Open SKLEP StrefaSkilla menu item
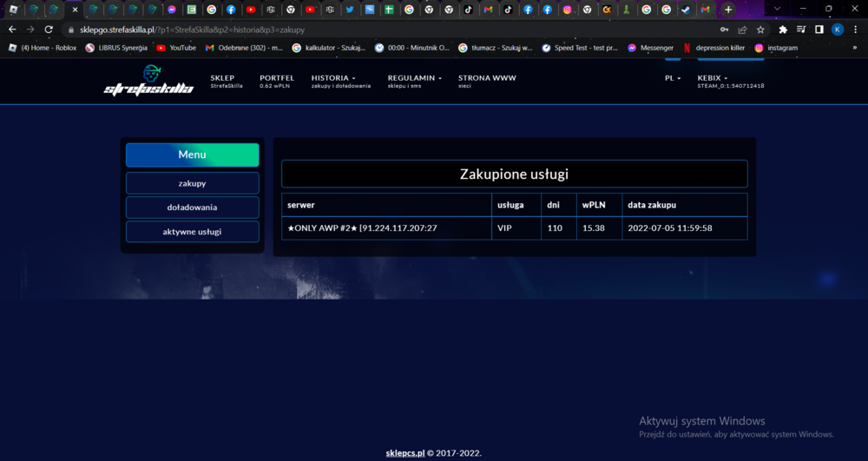 coord(227,82)
